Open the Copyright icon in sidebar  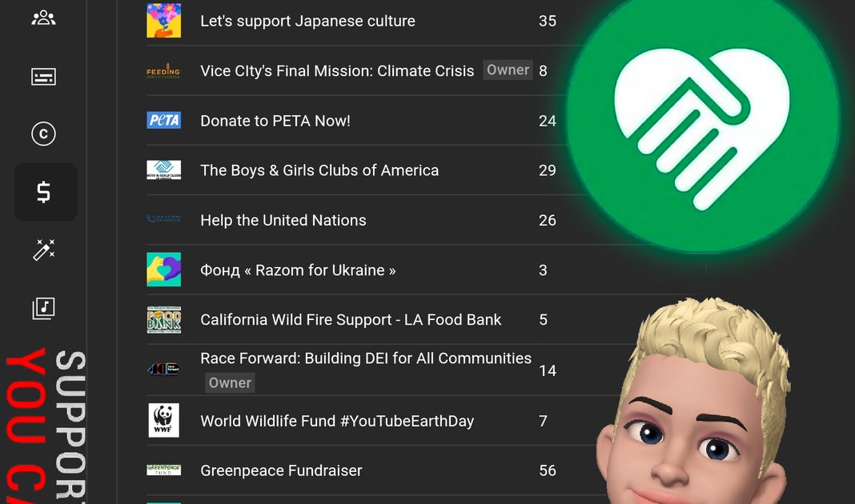[x=43, y=134]
